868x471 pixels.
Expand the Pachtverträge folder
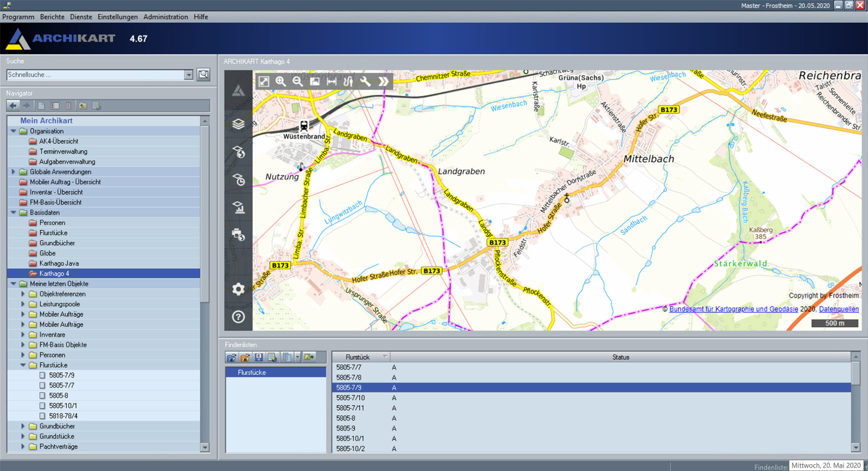23,446
